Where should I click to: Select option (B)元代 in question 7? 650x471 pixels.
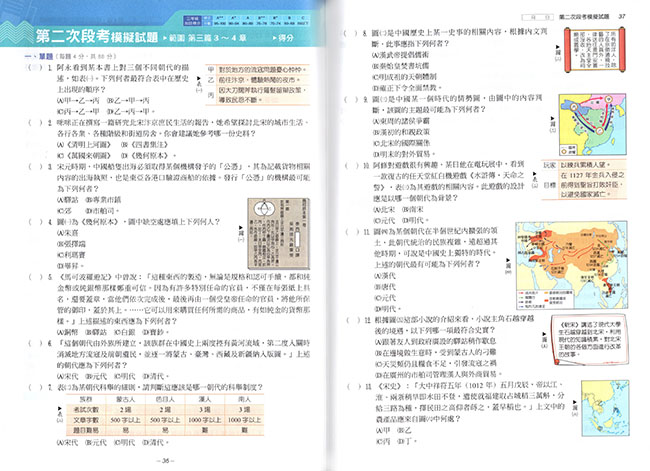(x=96, y=442)
